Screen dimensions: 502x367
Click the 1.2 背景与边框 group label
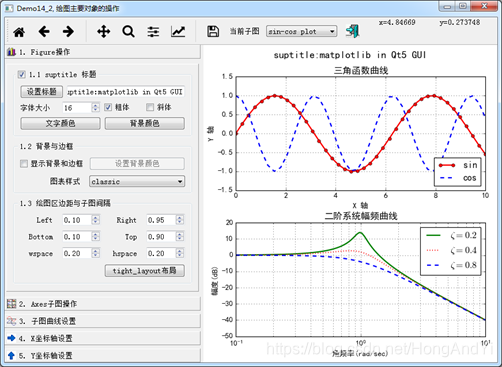pos(46,146)
